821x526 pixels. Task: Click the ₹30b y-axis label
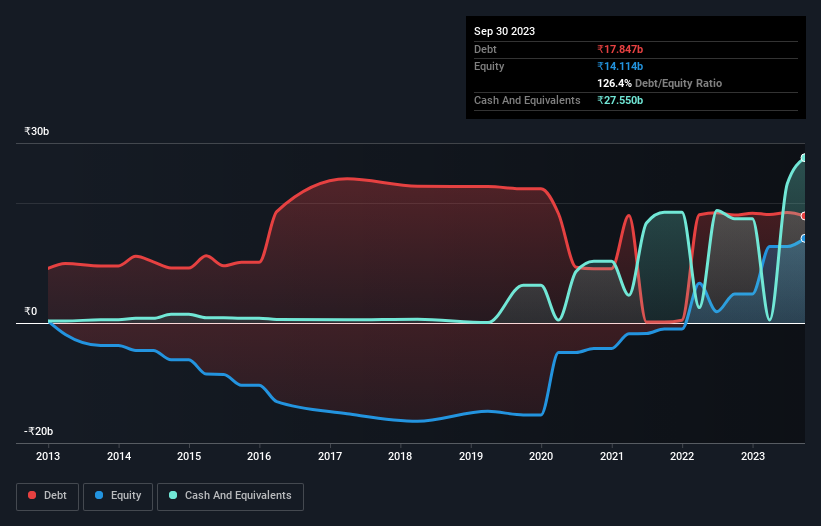[37, 131]
